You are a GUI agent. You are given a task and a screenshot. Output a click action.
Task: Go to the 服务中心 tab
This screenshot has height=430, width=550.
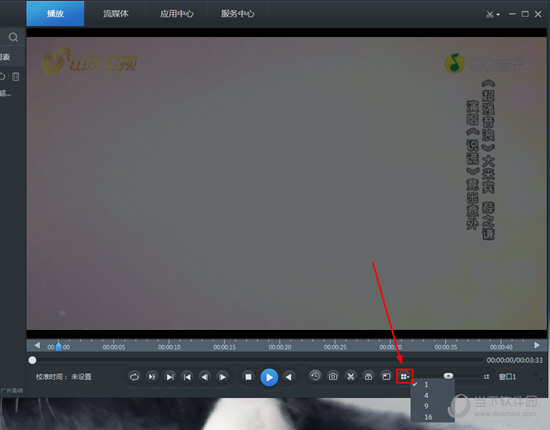(237, 14)
